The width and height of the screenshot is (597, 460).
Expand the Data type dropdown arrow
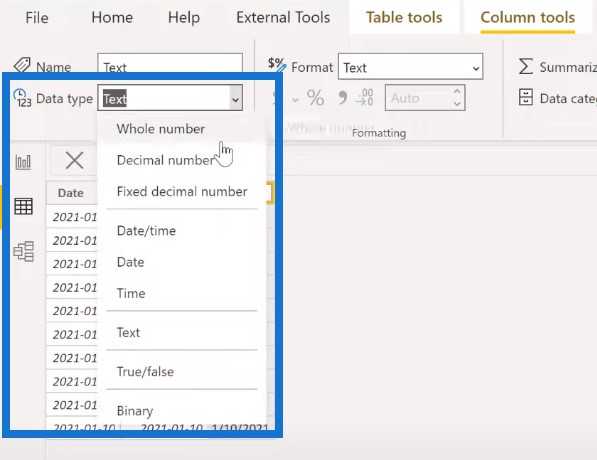click(236, 99)
